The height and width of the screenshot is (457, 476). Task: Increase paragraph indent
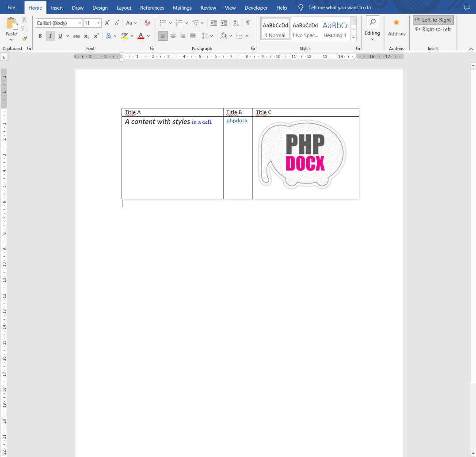click(x=224, y=23)
